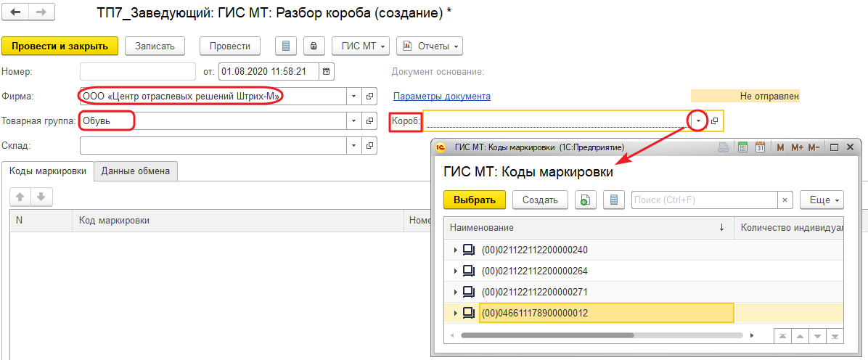Expand the Склад dropdown list
Image resolution: width=868 pixels, height=360 pixels.
click(354, 146)
